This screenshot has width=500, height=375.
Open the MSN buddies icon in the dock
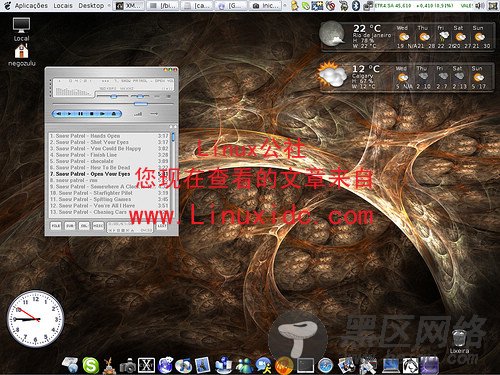tap(245, 365)
